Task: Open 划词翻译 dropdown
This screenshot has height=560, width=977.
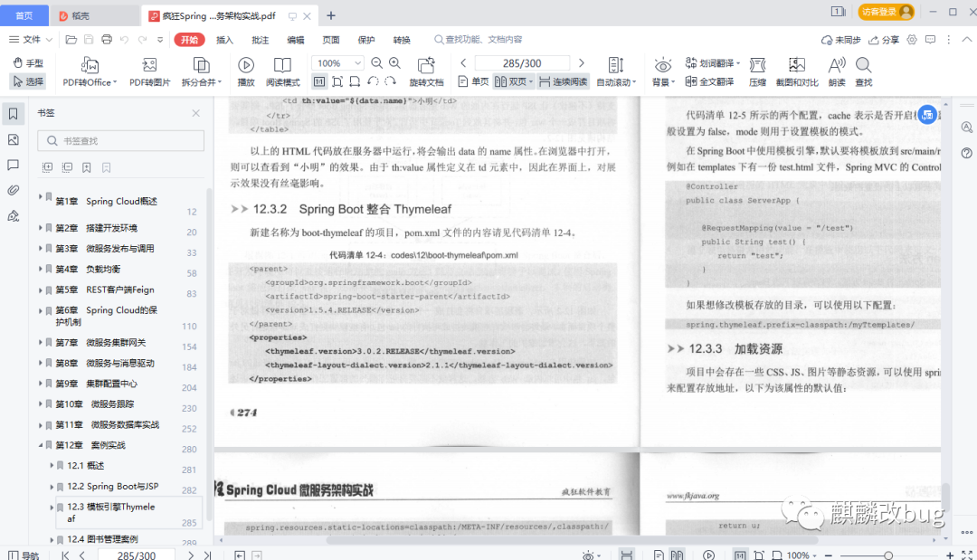Action: click(712, 63)
